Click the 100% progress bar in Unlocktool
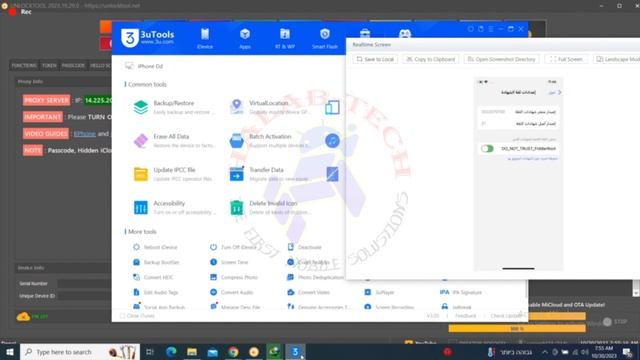The image size is (640, 360). pyautogui.click(x=517, y=329)
